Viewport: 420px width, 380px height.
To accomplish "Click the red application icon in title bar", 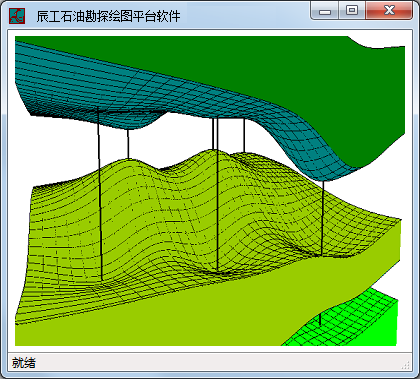I will pos(17,16).
